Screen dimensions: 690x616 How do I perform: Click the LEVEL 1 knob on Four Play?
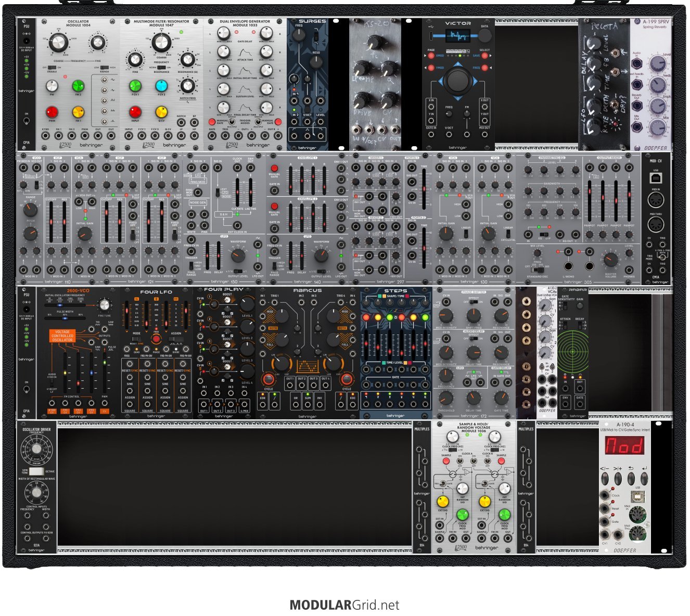tap(247, 305)
